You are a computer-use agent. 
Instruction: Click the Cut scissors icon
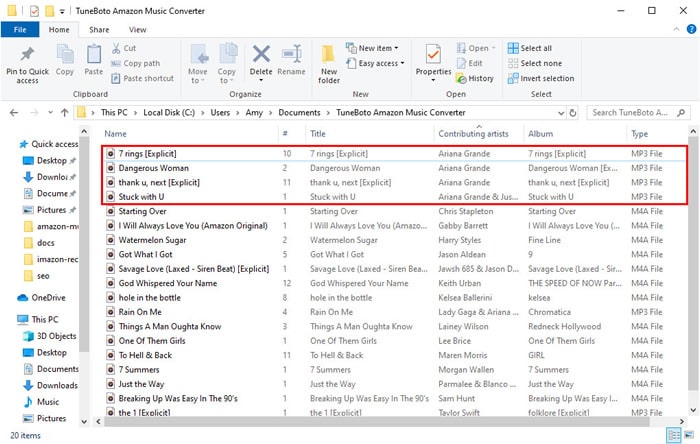(x=116, y=48)
